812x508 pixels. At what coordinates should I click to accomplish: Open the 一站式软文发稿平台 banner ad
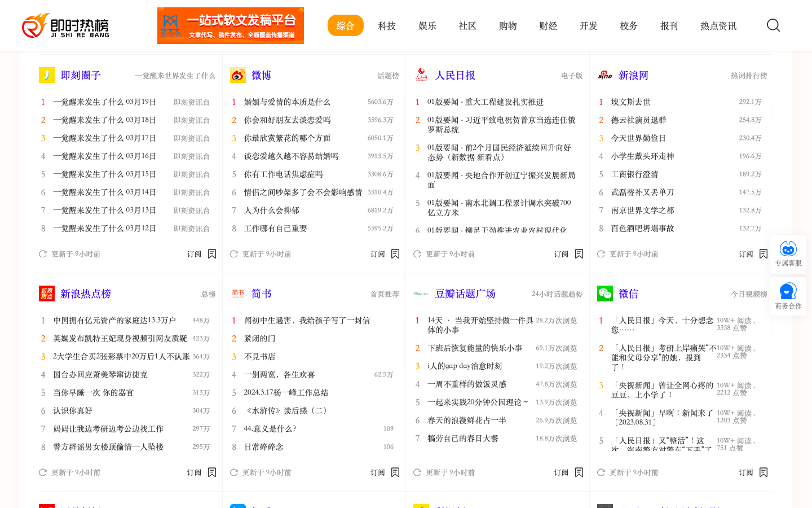tap(231, 25)
